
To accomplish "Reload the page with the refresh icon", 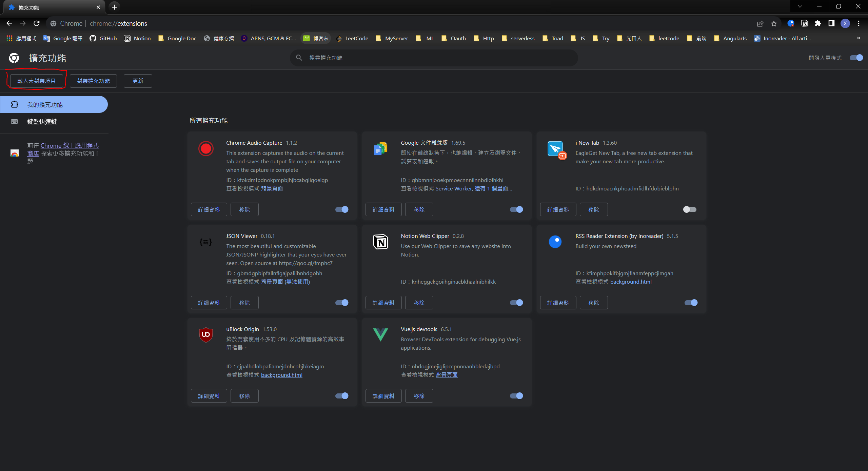I will [x=37, y=23].
